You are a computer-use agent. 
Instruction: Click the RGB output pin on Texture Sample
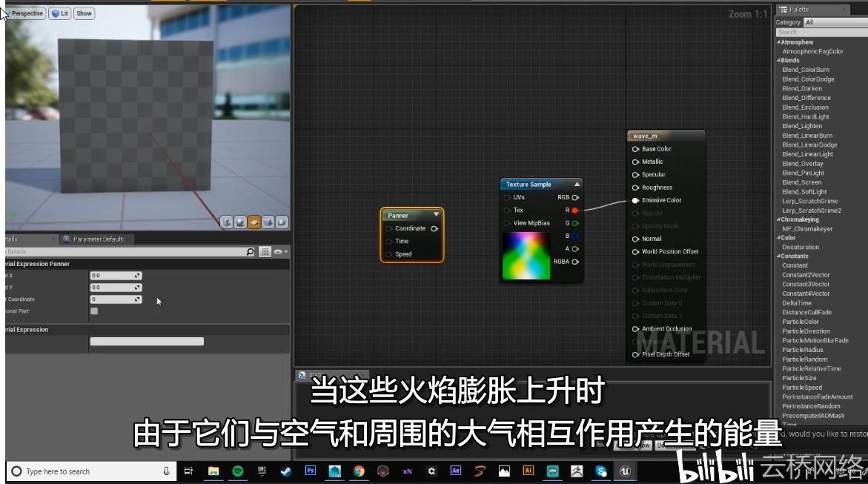[575, 198]
